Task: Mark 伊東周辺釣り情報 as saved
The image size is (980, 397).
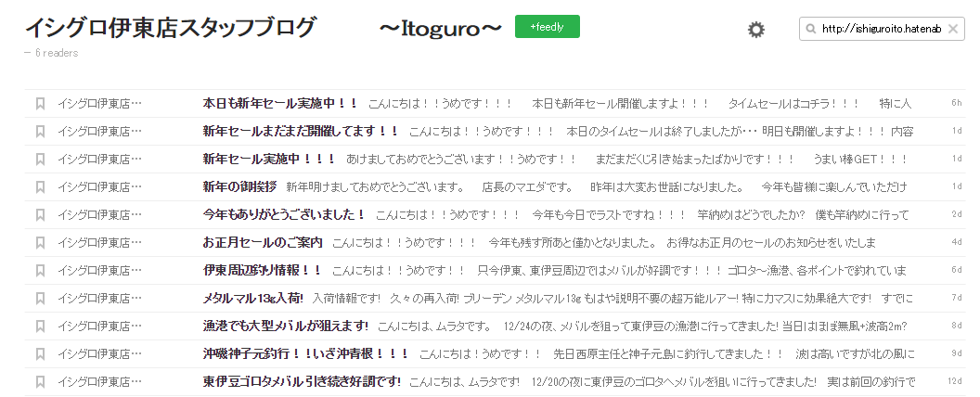Action: (40, 271)
